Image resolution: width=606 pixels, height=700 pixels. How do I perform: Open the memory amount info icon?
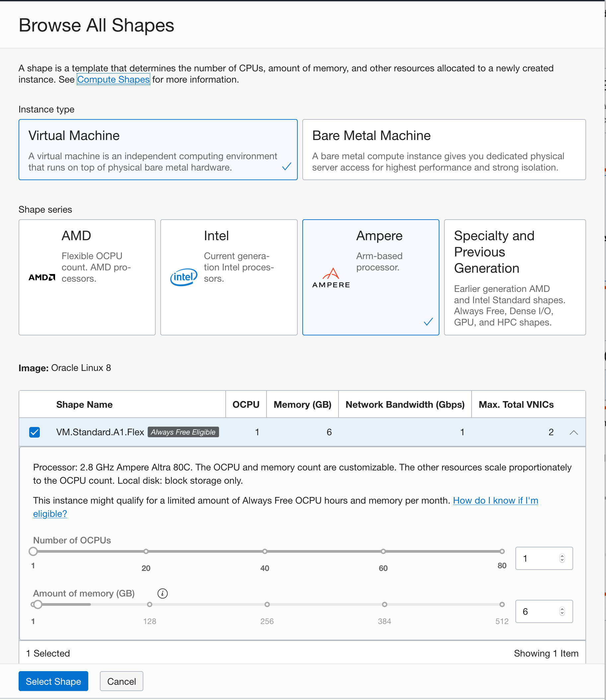click(x=162, y=593)
